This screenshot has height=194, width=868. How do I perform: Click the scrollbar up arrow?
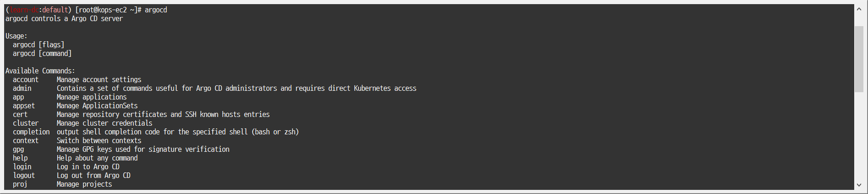pyautogui.click(x=859, y=9)
